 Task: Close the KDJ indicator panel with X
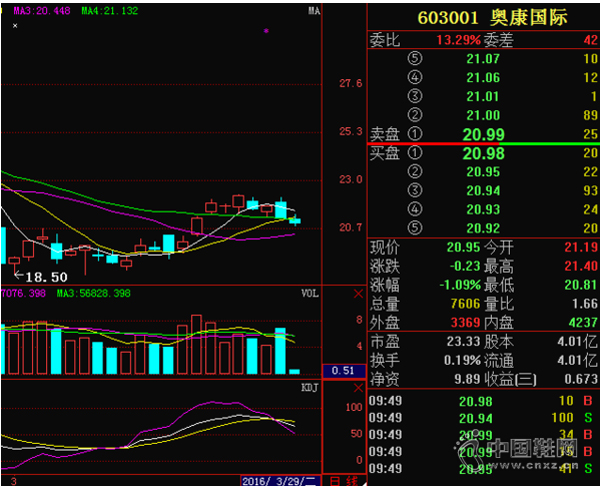pos(359,387)
